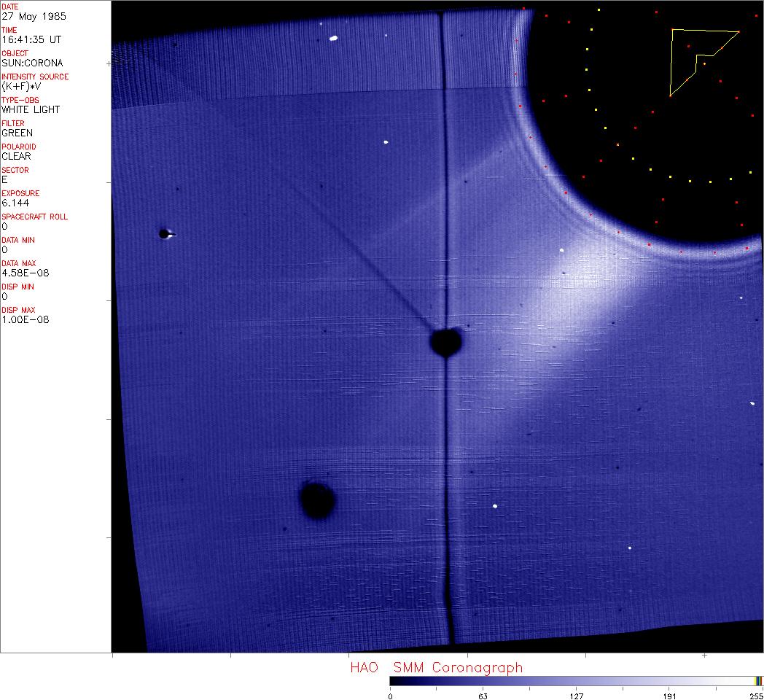Click the small dark spot with white tail
This screenshot has width=764, height=700.
tap(165, 234)
